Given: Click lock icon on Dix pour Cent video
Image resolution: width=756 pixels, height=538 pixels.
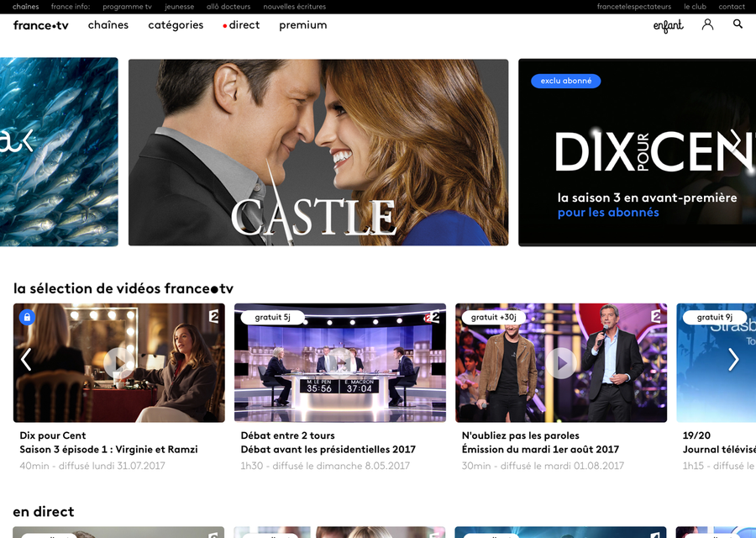Looking at the screenshot, I should coord(27,317).
